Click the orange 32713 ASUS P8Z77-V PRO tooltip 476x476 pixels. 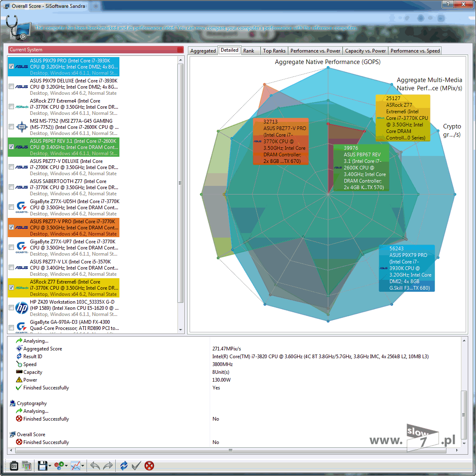pos(281,142)
